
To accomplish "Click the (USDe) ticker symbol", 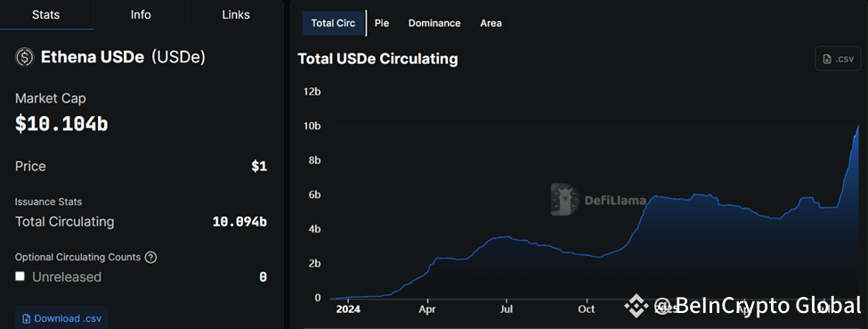I will (x=178, y=57).
